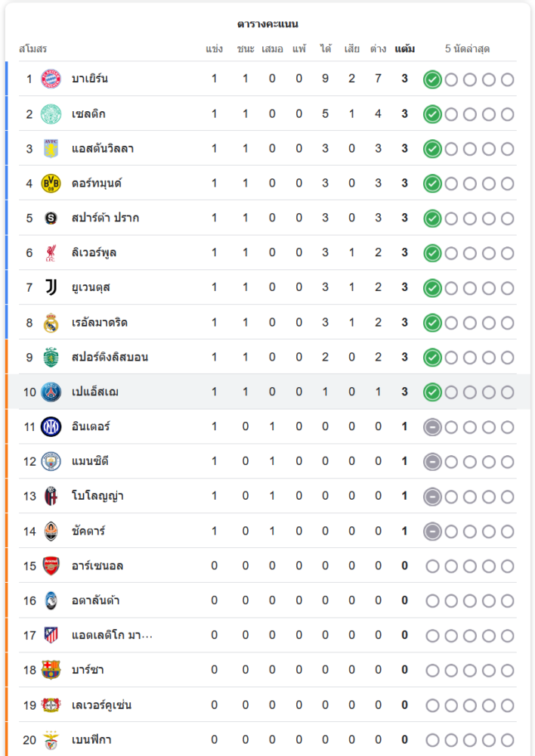Open team name เบนฟิกา

click(91, 739)
